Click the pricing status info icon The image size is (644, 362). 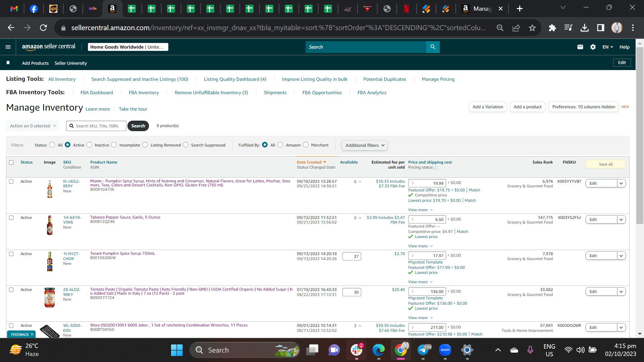435,168
